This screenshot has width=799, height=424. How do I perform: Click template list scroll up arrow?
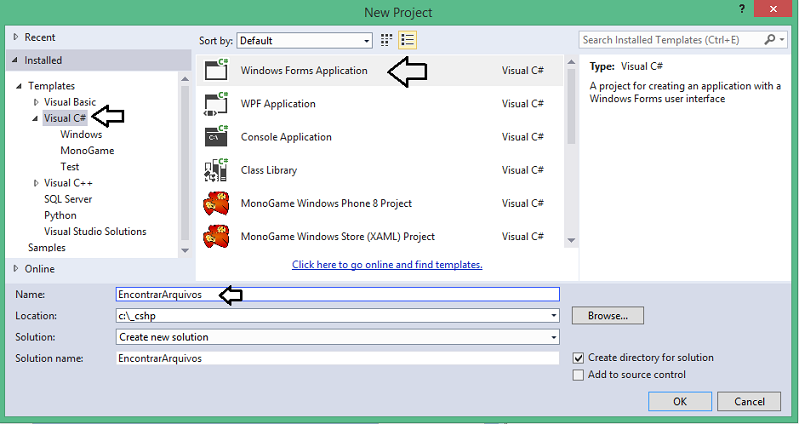(x=571, y=62)
